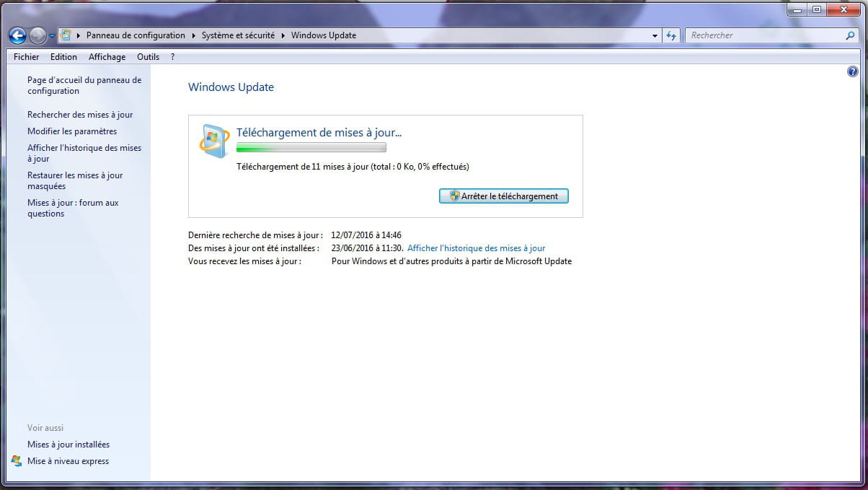Click 'Modifier les paramètres' link
The width and height of the screenshot is (868, 490).
72,131
